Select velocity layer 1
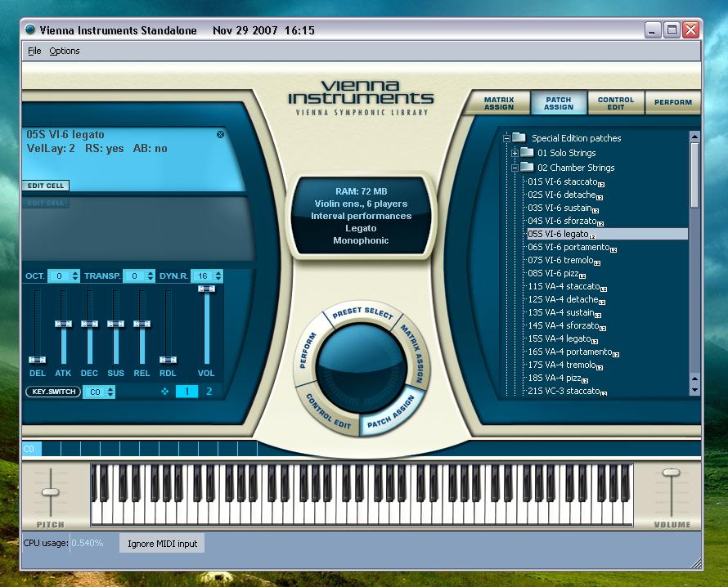This screenshot has width=728, height=587. click(x=186, y=392)
